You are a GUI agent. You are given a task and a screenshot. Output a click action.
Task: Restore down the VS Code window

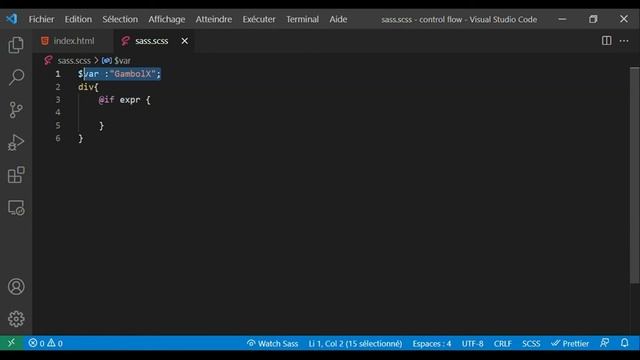coord(593,19)
